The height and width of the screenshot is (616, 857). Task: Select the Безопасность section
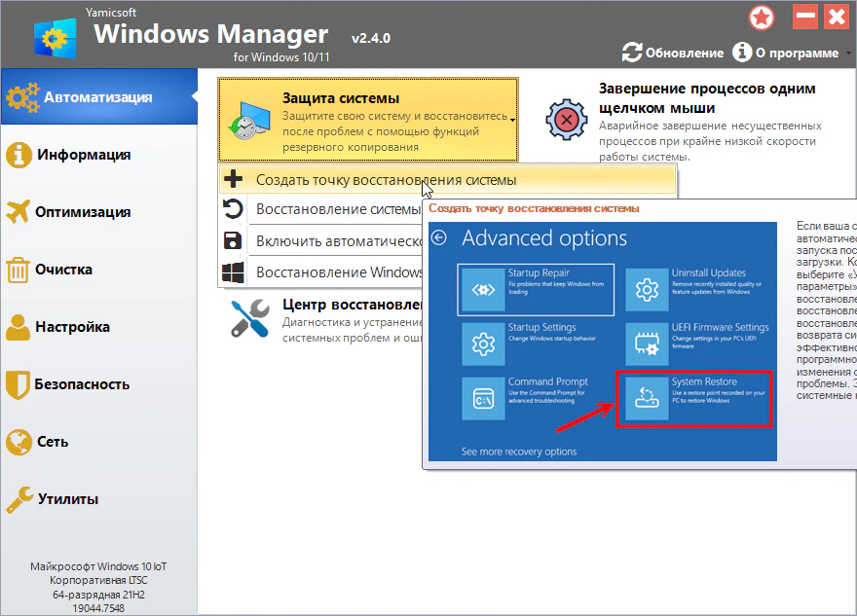(99, 384)
